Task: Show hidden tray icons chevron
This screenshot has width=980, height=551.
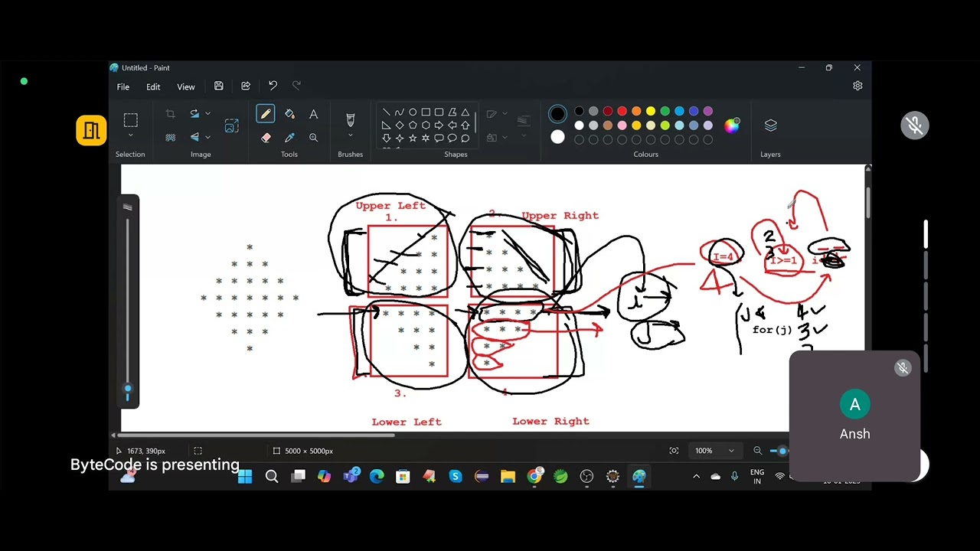Action: (x=696, y=477)
